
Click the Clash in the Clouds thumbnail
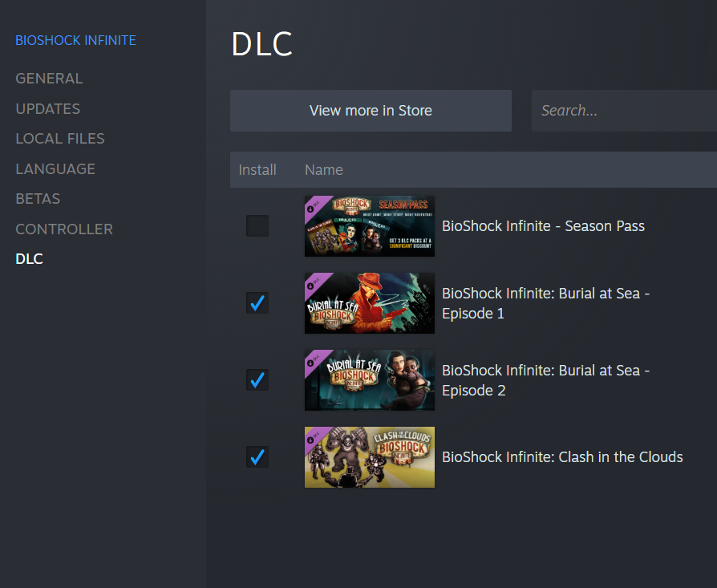point(370,456)
